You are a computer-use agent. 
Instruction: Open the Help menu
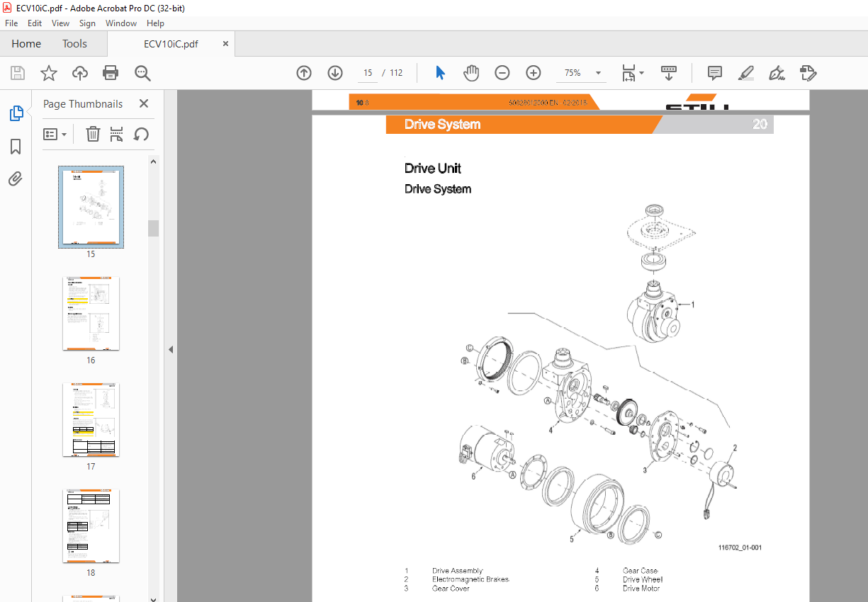[155, 23]
